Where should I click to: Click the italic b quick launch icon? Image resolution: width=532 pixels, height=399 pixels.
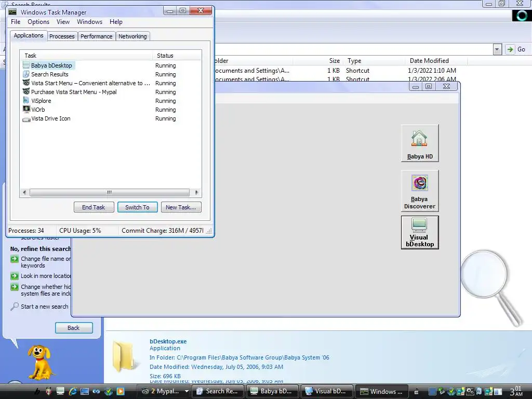click(37, 391)
